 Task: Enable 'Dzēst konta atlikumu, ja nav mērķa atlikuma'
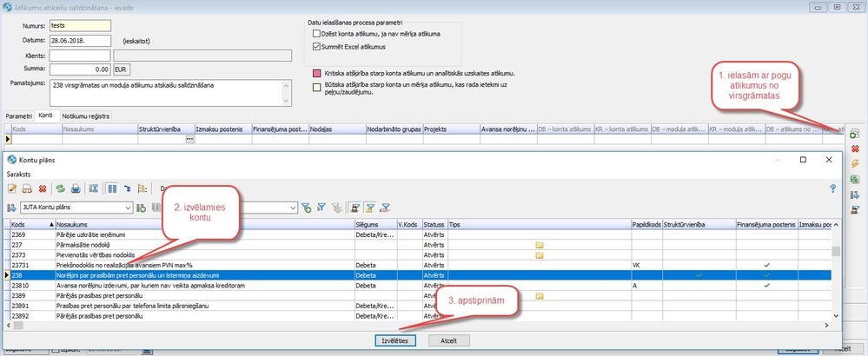(x=317, y=33)
